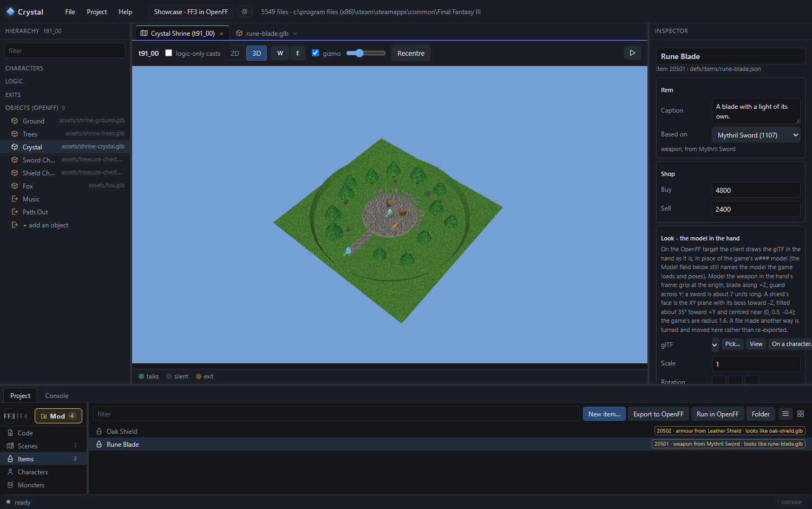Adjust the gizmo size slider
This screenshot has height=509, width=812.
366,53
